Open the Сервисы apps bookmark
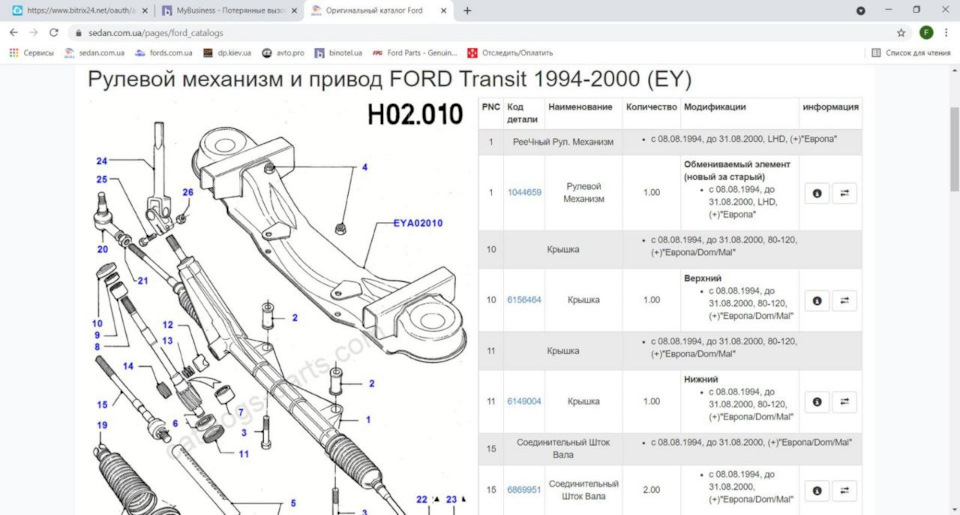The image size is (960, 515). 32,53
